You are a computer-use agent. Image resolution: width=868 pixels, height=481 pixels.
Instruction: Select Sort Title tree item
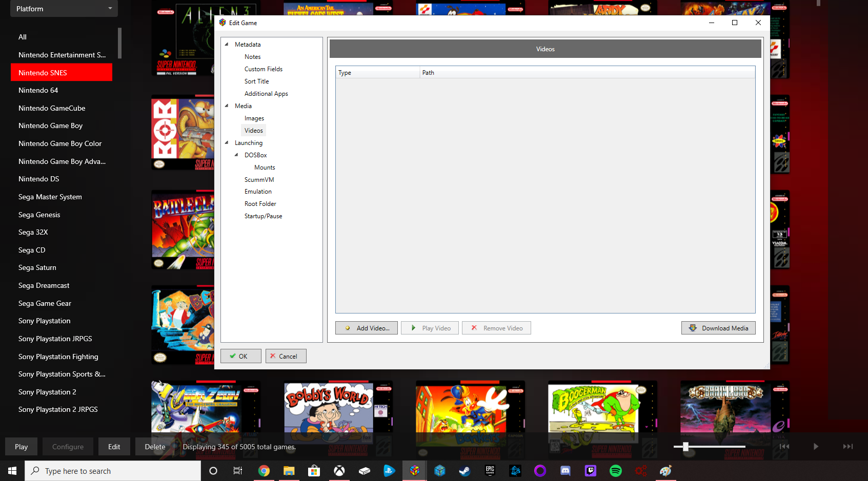coord(256,81)
